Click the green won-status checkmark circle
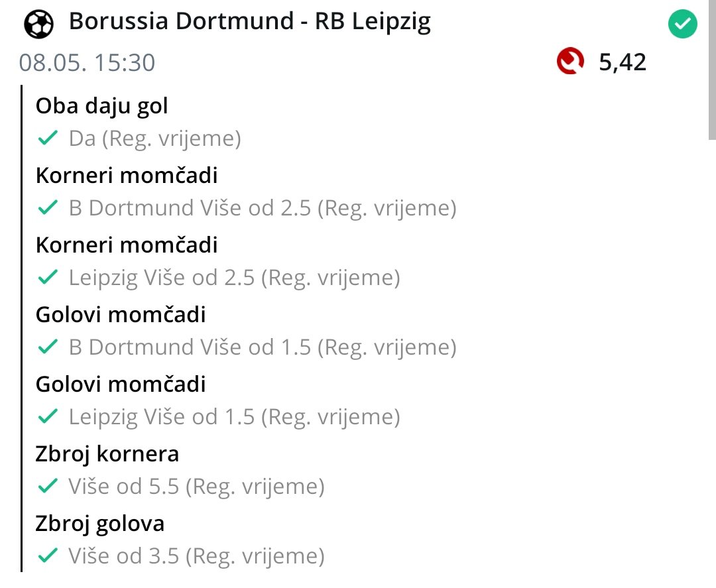This screenshot has width=716, height=588. point(682,25)
